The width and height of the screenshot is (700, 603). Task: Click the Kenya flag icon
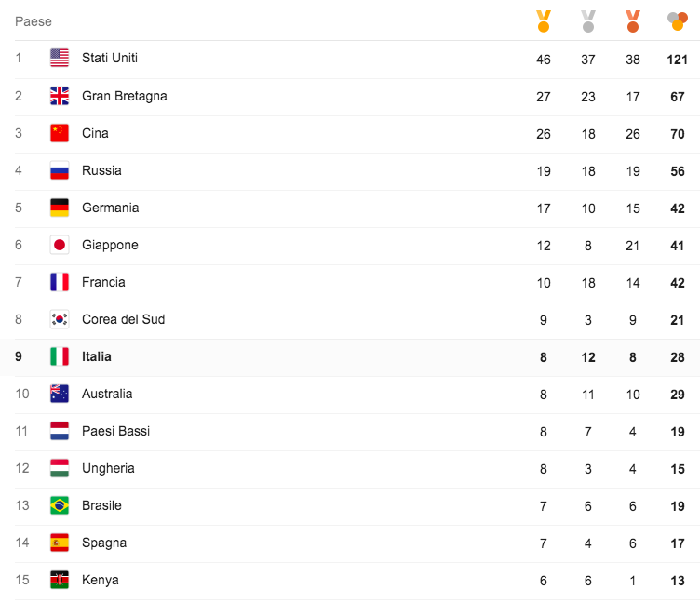click(x=60, y=580)
